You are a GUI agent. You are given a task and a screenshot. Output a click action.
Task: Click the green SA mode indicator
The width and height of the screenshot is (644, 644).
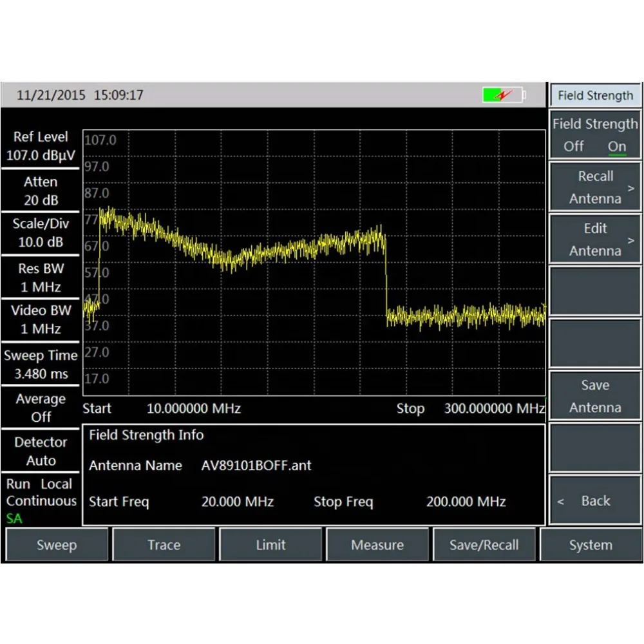click(x=14, y=518)
